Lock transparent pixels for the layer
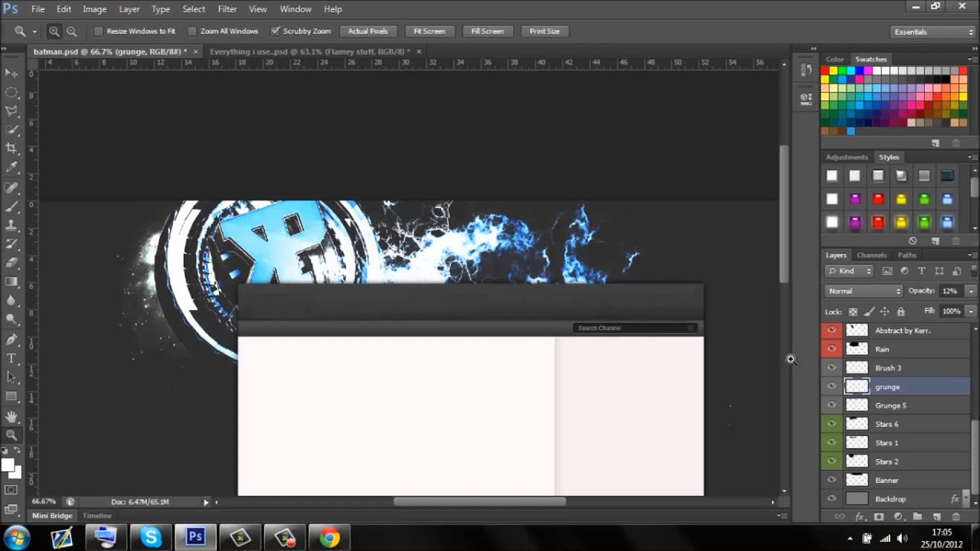Viewport: 980px width, 551px height. point(853,311)
